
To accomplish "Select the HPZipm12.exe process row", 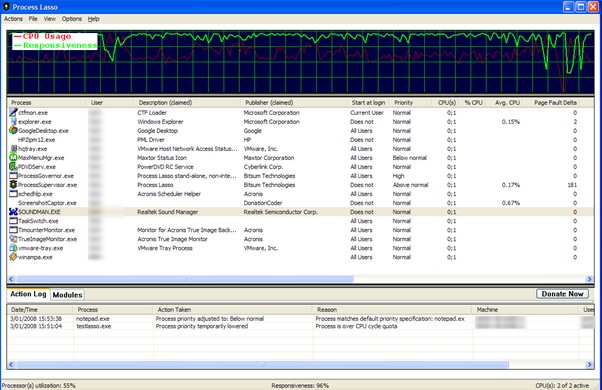I will pos(300,140).
